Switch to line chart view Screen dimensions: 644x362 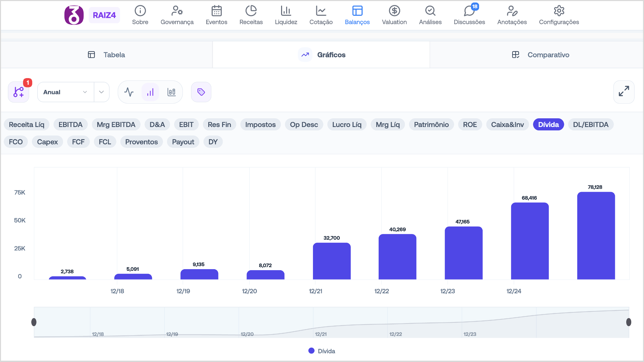click(x=129, y=92)
